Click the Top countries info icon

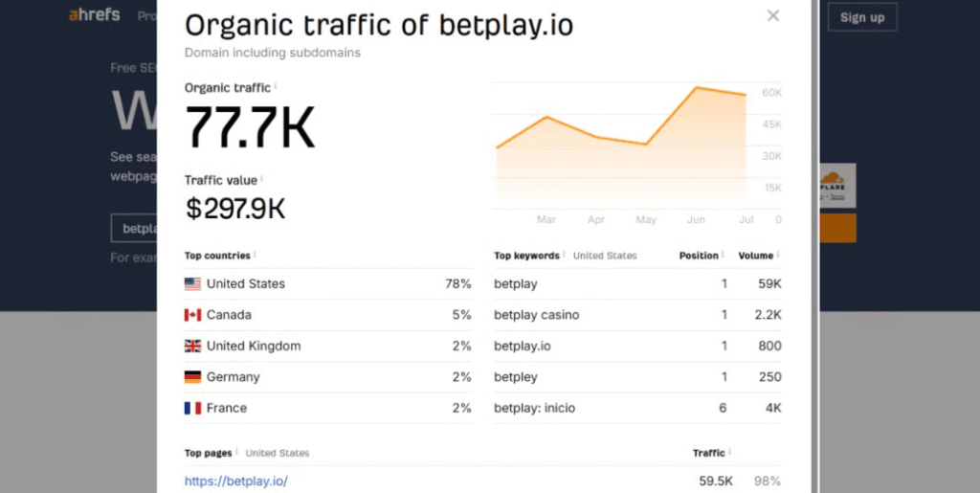tap(255, 255)
